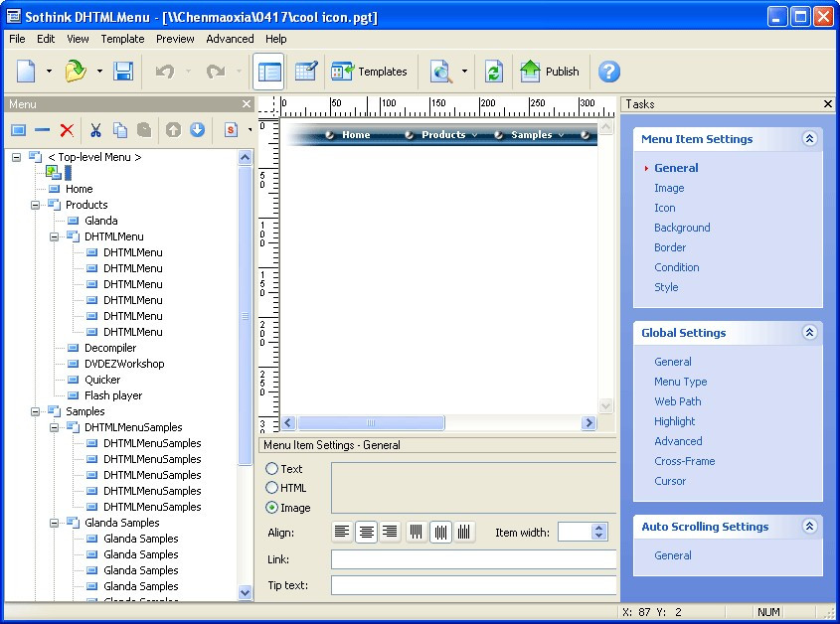
Task: Open Highlight under Global Settings
Action: pyautogui.click(x=674, y=421)
